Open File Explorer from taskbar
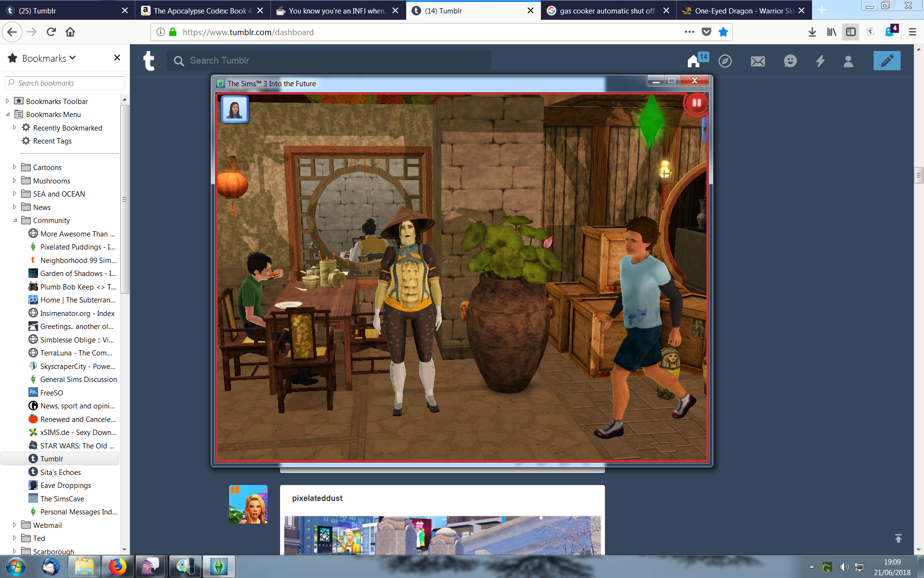This screenshot has height=578, width=924. tap(84, 567)
